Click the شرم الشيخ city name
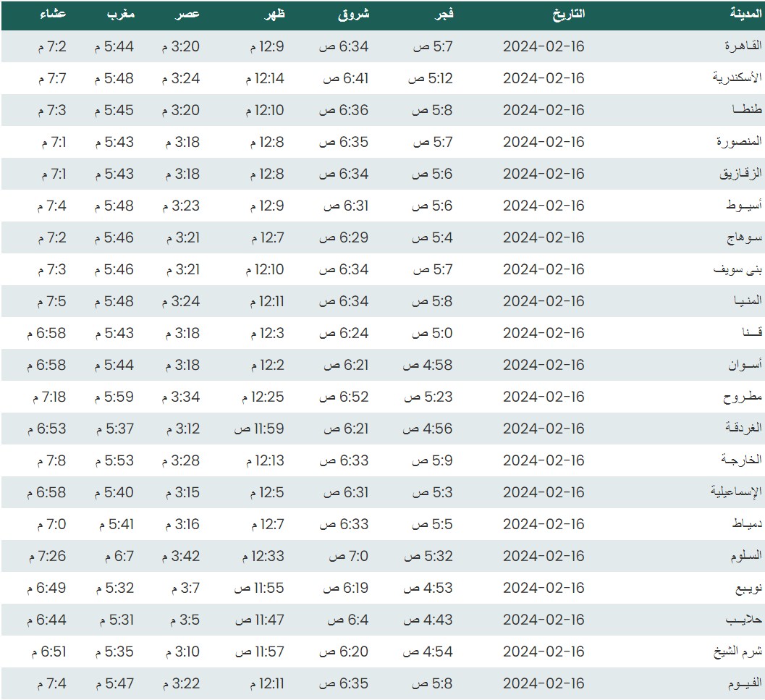 point(737,651)
